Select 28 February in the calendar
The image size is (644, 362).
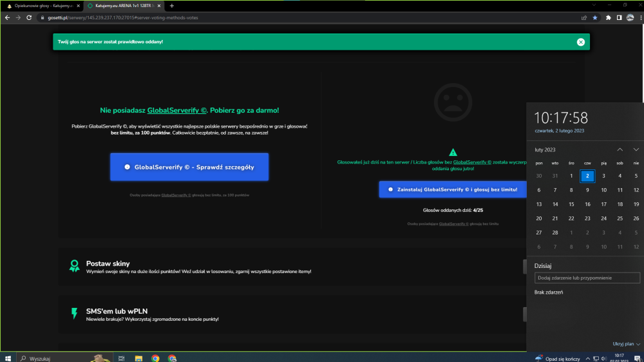[555, 233]
